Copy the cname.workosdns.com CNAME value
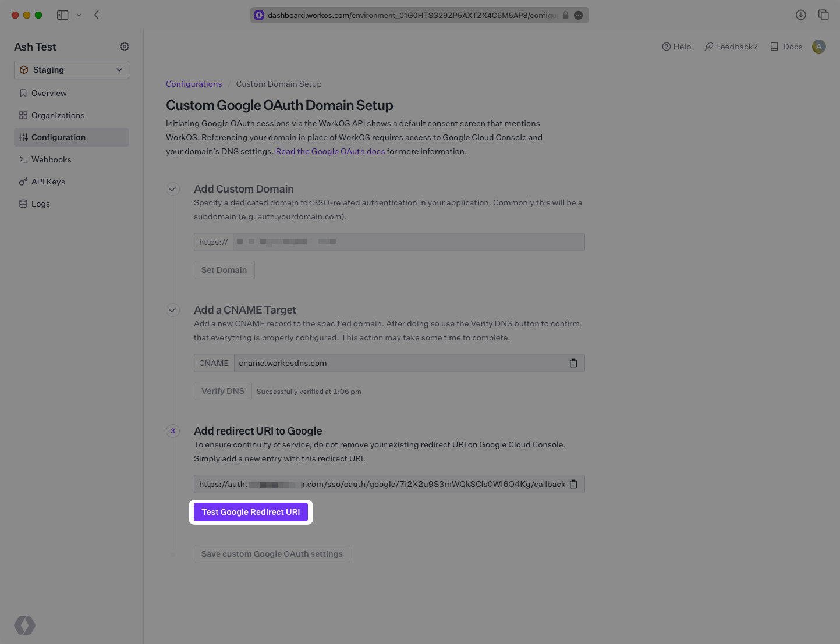840x644 pixels. tap(573, 362)
